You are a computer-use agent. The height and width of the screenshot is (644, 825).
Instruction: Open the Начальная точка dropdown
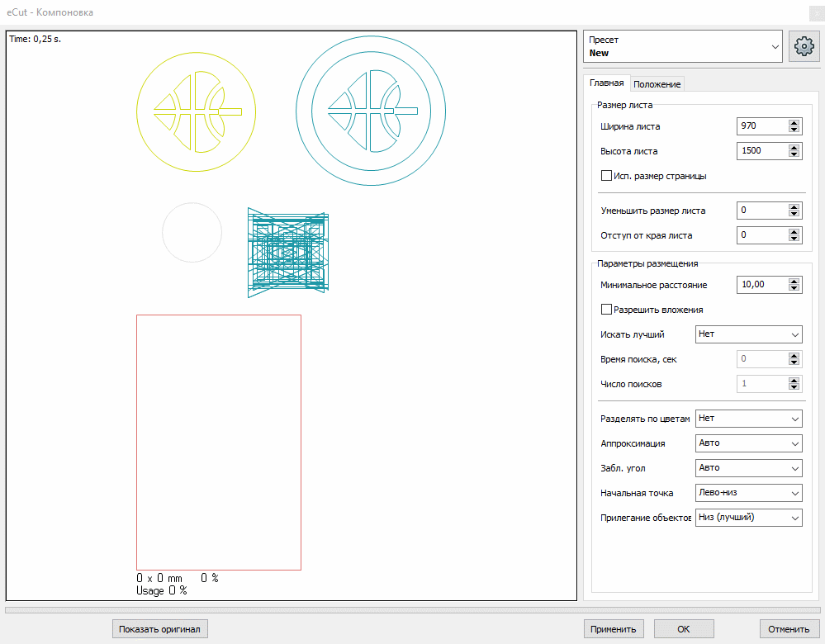coord(749,492)
